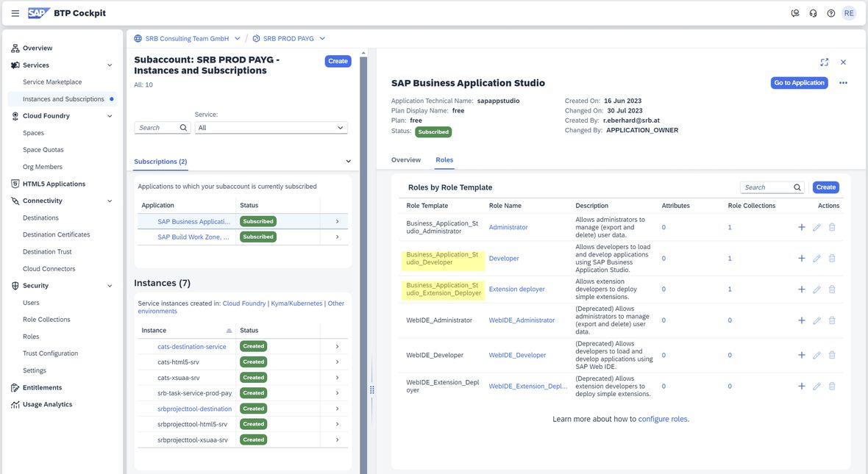Open details arrow for cats-destination-service instance

tap(337, 346)
